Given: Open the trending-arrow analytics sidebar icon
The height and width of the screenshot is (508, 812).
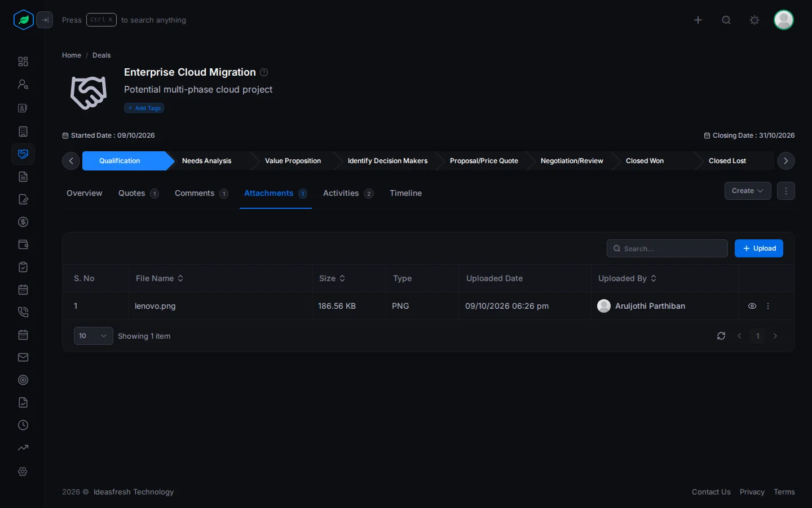Looking at the screenshot, I should pyautogui.click(x=23, y=448).
